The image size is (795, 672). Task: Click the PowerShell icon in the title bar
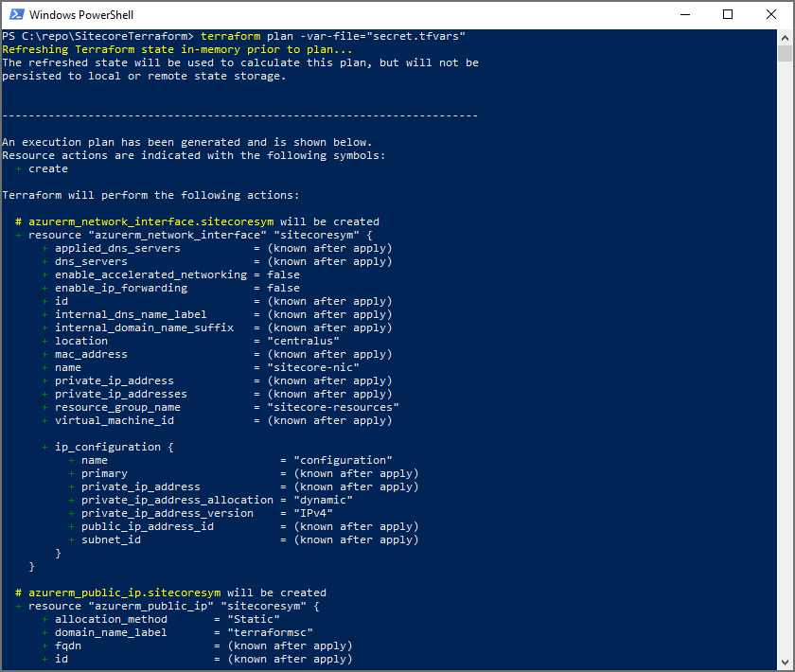[x=14, y=14]
